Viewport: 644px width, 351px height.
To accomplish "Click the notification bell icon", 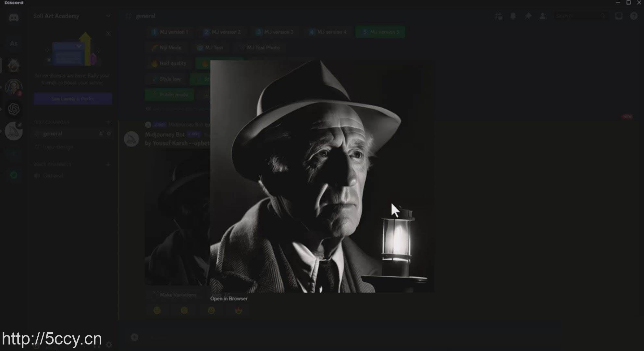I will [x=513, y=16].
